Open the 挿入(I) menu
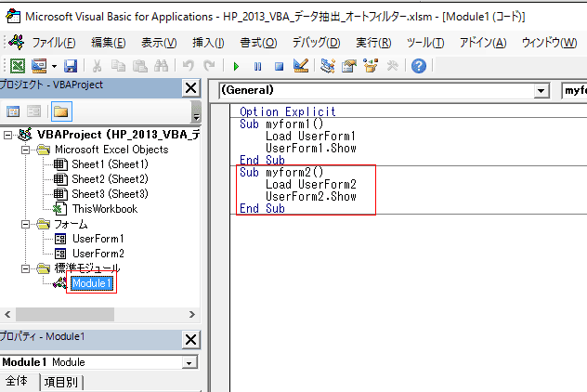This screenshot has width=587, height=392. pos(207,43)
